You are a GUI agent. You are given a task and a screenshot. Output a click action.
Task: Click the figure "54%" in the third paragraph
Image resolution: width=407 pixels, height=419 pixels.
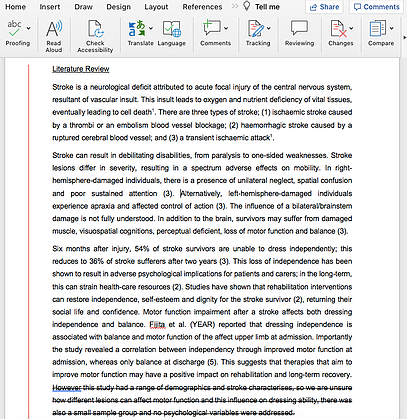142,249
